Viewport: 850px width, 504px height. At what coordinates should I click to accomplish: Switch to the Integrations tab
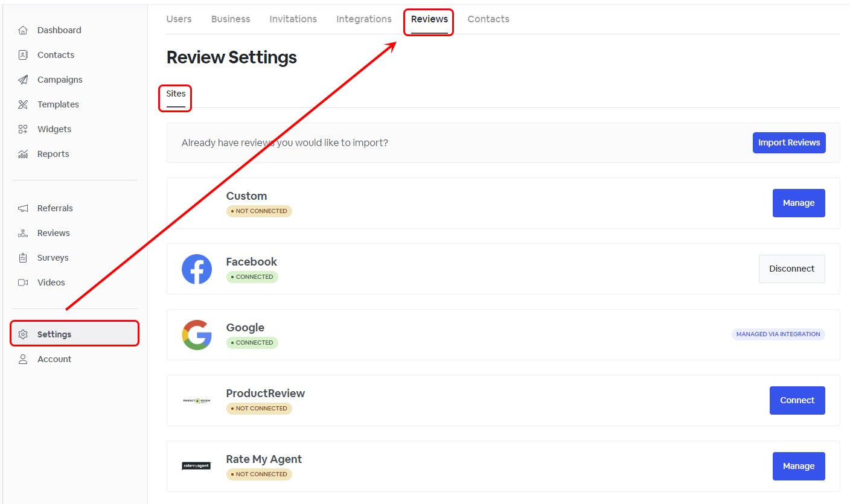363,19
